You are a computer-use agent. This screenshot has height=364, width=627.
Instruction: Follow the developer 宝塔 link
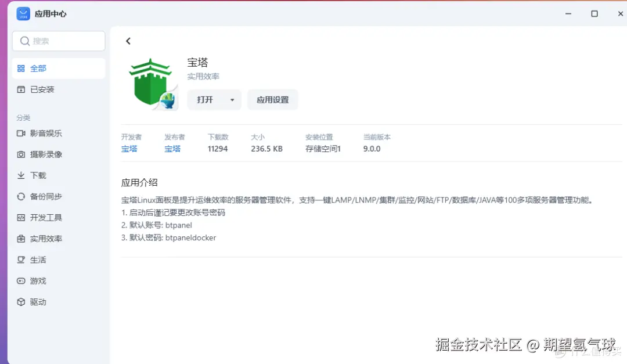[129, 149]
